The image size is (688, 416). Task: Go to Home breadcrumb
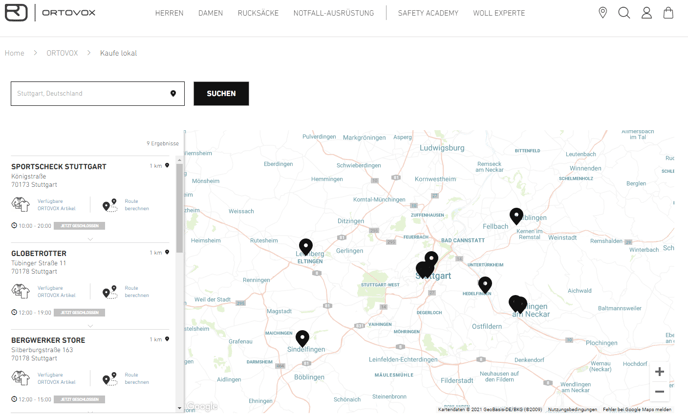[14, 53]
